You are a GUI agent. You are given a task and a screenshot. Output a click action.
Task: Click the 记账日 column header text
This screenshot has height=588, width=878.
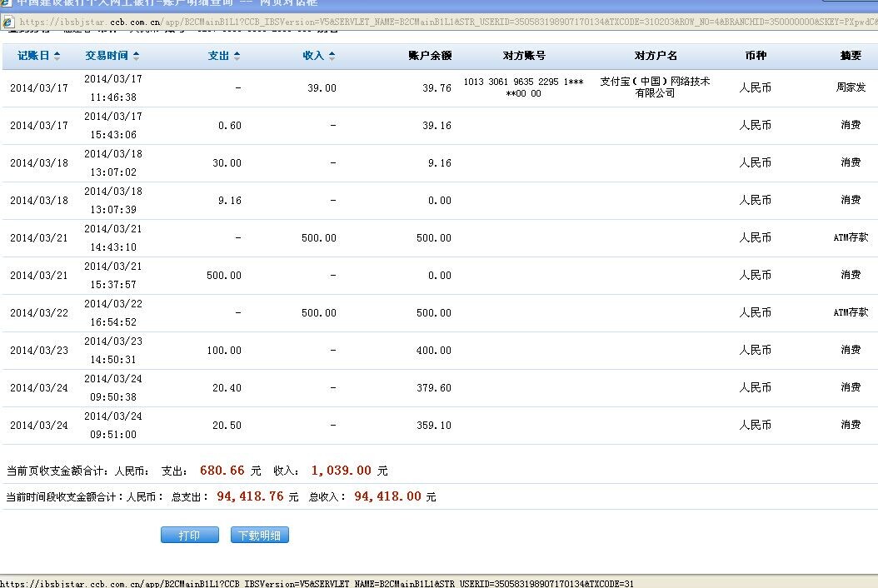coord(33,56)
